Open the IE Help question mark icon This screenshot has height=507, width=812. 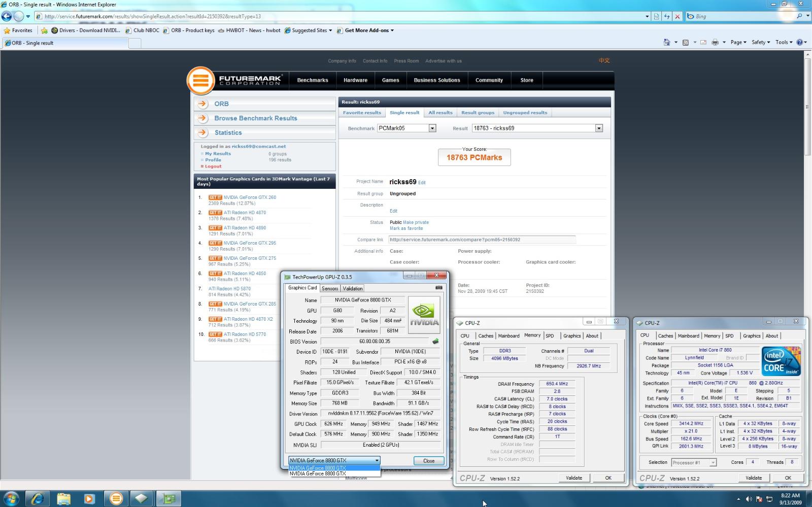[x=799, y=43]
